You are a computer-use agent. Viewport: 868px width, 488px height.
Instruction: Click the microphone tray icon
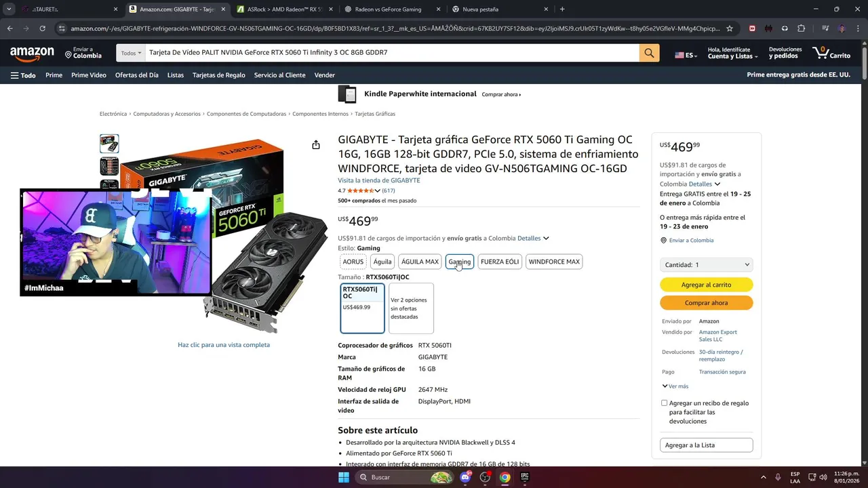click(778, 477)
